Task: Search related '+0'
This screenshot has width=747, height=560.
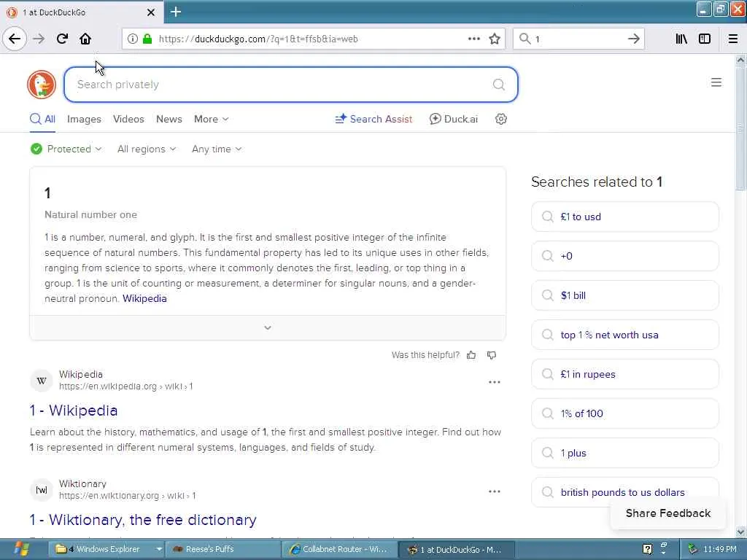Action: (624, 256)
